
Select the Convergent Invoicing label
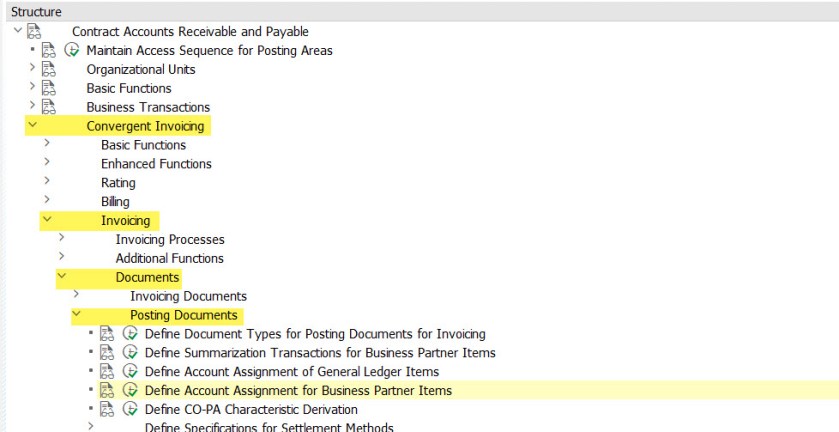145,126
